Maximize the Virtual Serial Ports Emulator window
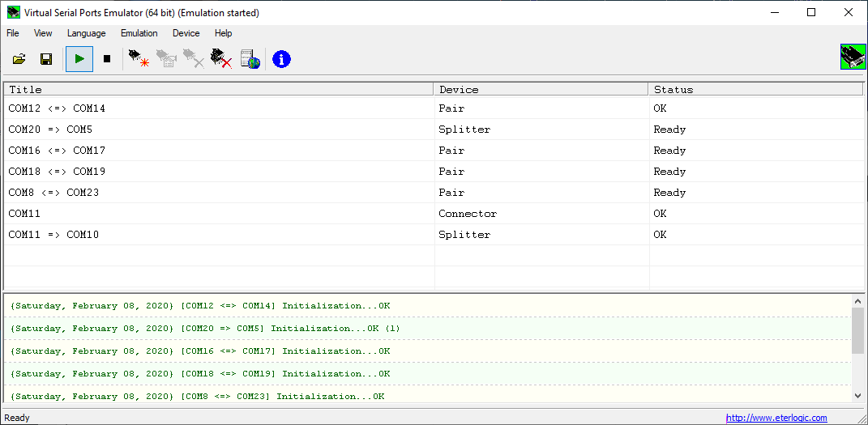The image size is (868, 425). tap(811, 12)
